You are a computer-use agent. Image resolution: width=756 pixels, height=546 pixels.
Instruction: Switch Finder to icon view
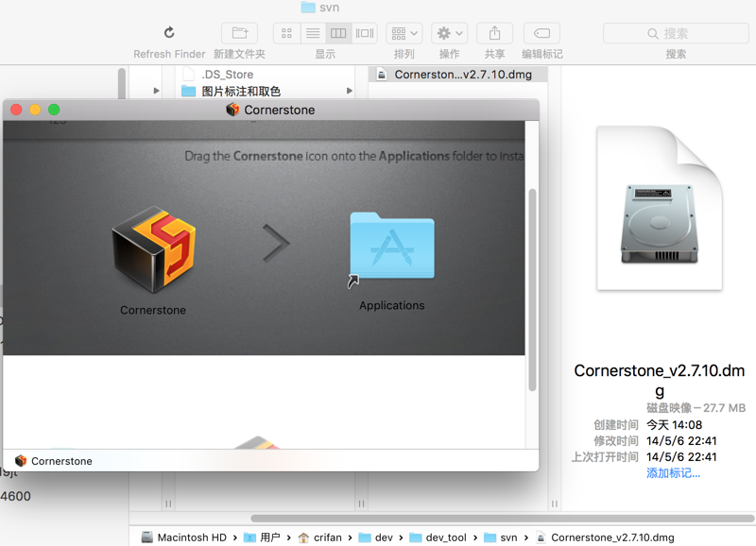coord(287,33)
